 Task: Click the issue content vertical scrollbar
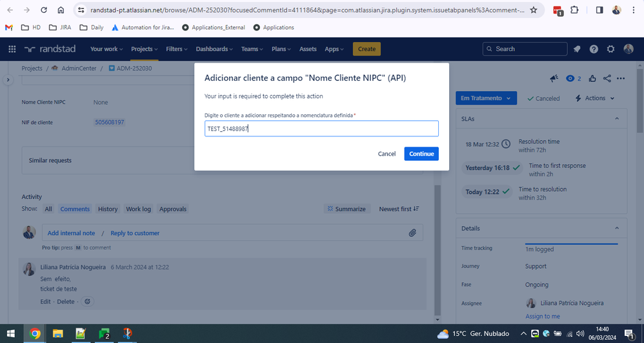[438, 251]
